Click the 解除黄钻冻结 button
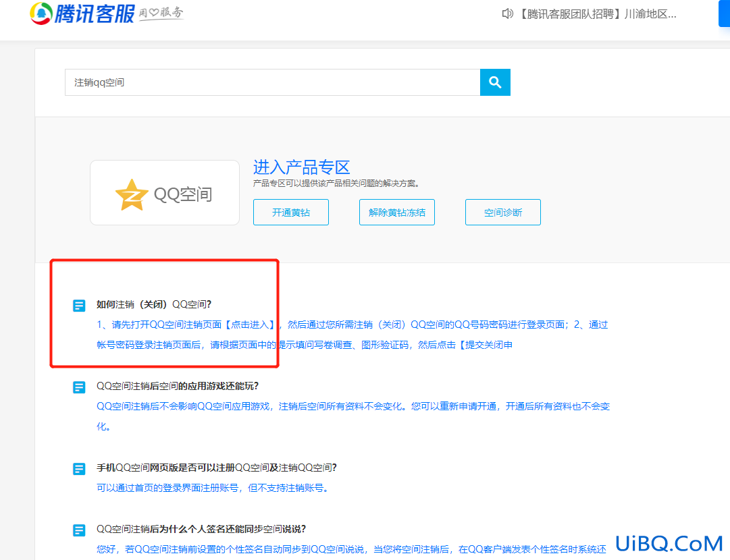Viewport: 730px width, 560px height. 396,212
